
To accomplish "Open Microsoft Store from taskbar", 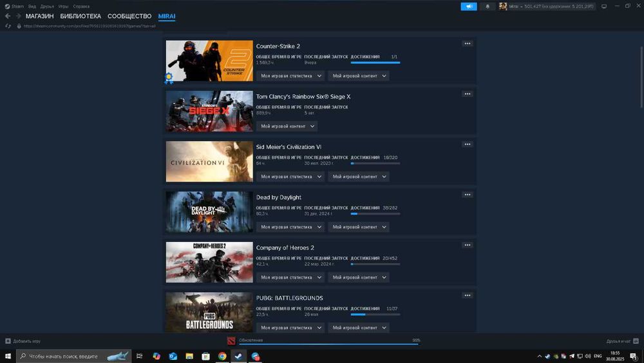I will [206, 356].
